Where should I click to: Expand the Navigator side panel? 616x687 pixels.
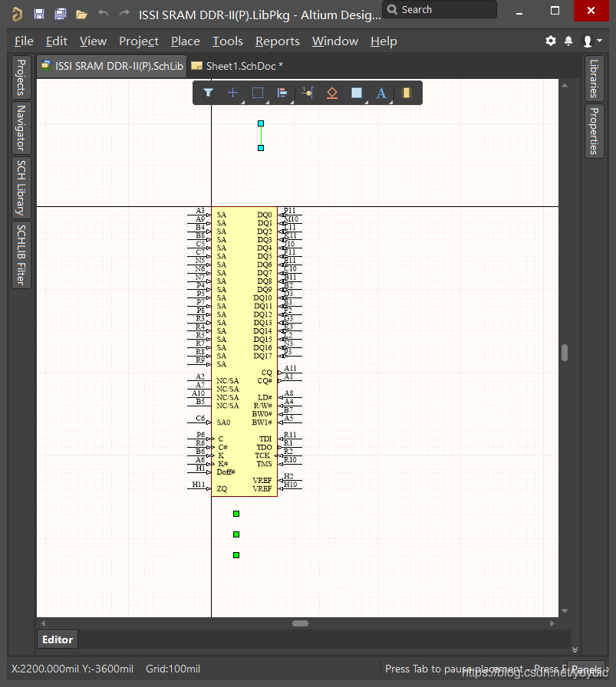pyautogui.click(x=21, y=127)
